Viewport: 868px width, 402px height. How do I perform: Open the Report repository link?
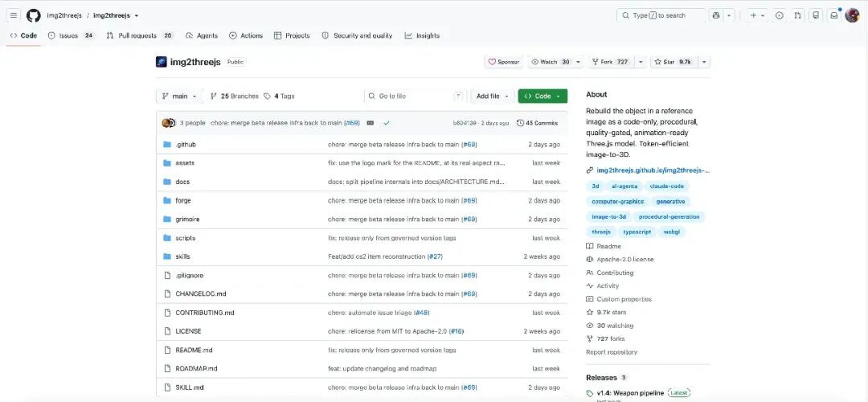pos(611,352)
